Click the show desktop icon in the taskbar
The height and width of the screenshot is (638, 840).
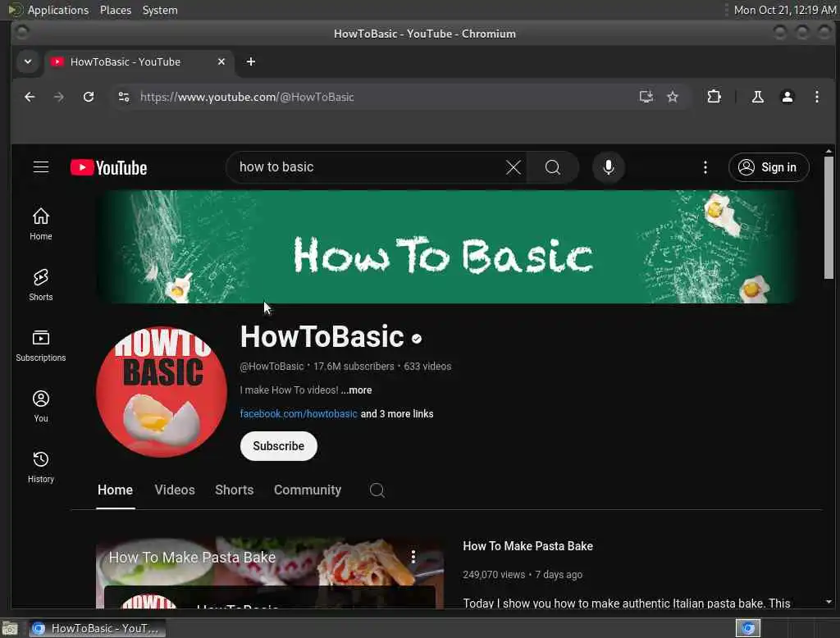pyautogui.click(x=10, y=628)
